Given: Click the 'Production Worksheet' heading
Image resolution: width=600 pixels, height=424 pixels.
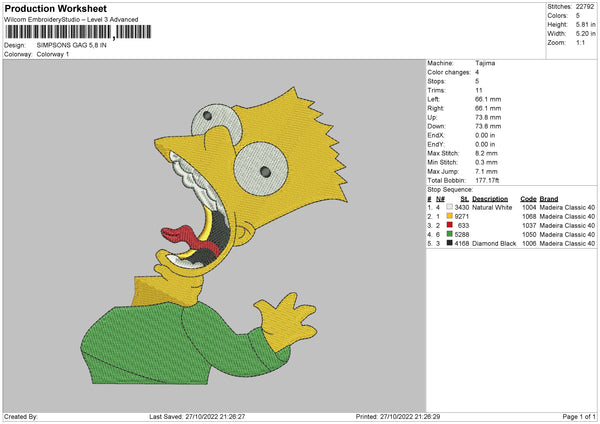Looking at the screenshot, I should [x=55, y=8].
